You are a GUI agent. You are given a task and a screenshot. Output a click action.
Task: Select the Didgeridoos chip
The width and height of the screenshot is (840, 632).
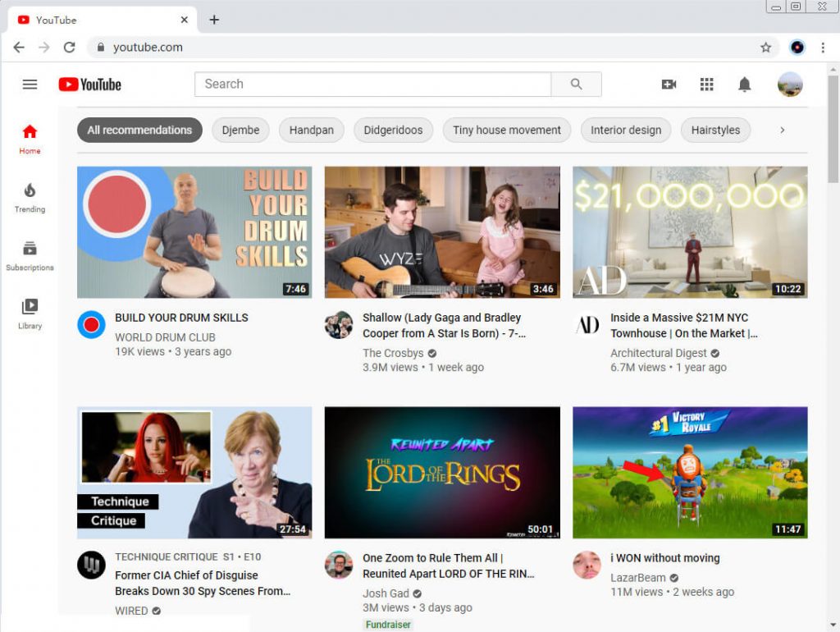(x=393, y=131)
